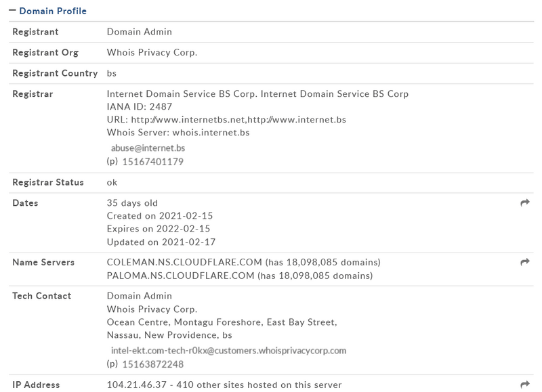The width and height of the screenshot is (542, 392).
Task: Click the arrow icon in the Dates row
Action: tap(524, 202)
